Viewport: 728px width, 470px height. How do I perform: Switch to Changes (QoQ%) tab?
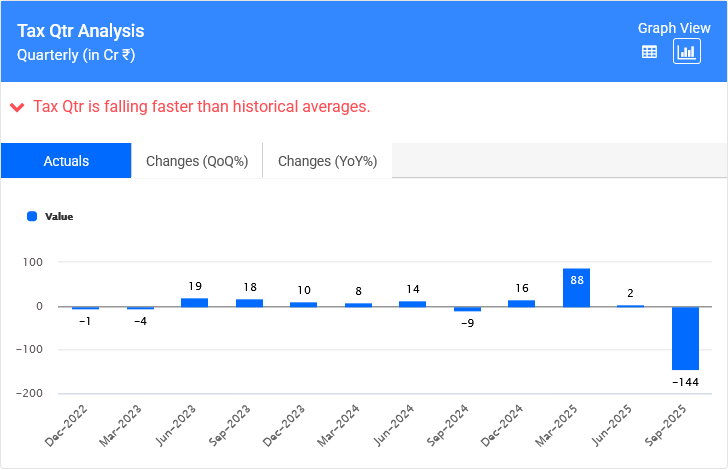(197, 161)
